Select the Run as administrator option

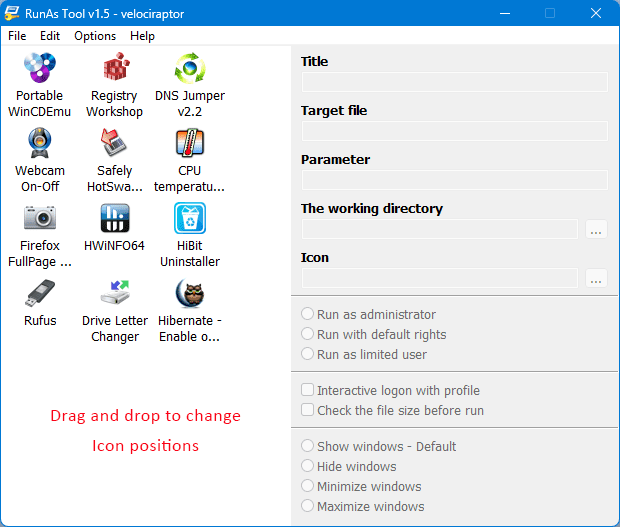pos(308,314)
